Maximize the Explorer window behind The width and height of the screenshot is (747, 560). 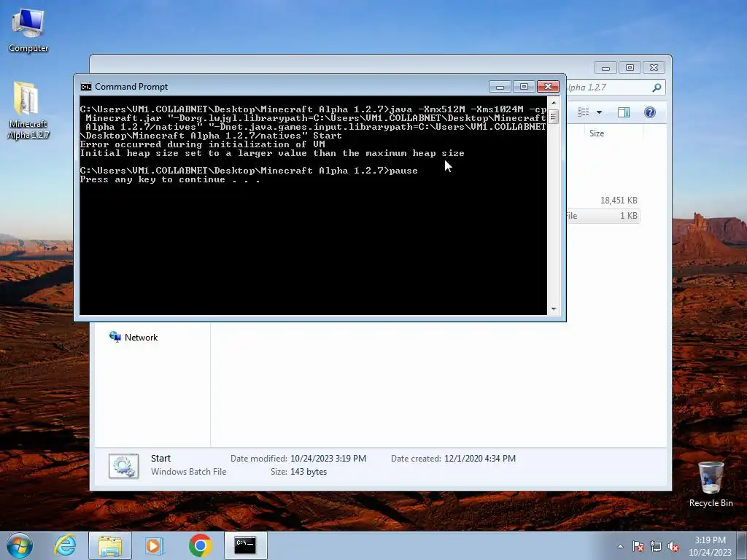630,68
